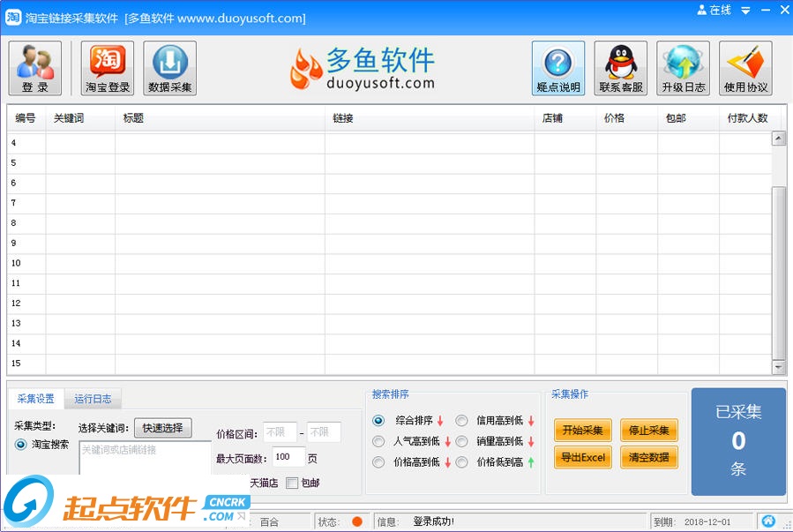Select table row numbered 4
Image resolution: width=793 pixels, height=532 pixels.
389,143
